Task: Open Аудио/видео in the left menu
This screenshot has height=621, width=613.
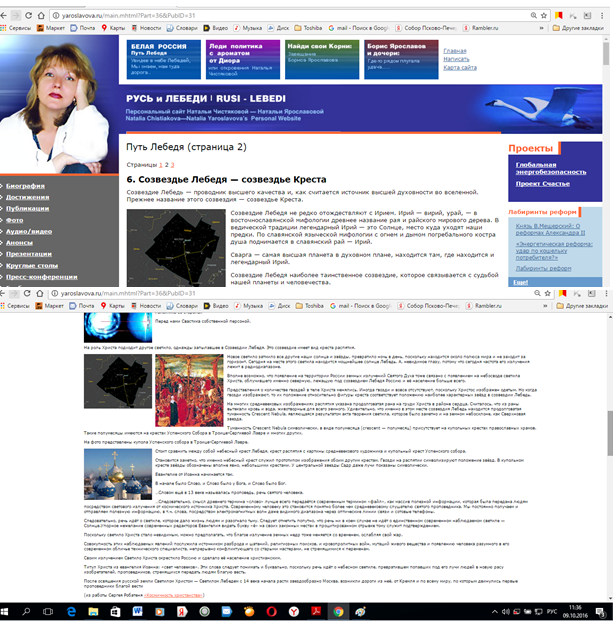Action: [29, 231]
